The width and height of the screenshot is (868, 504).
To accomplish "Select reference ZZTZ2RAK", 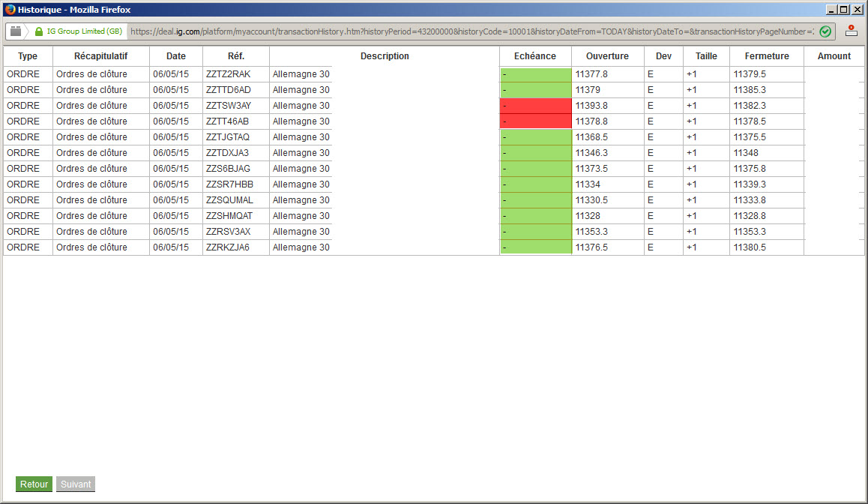I will click(x=228, y=73).
